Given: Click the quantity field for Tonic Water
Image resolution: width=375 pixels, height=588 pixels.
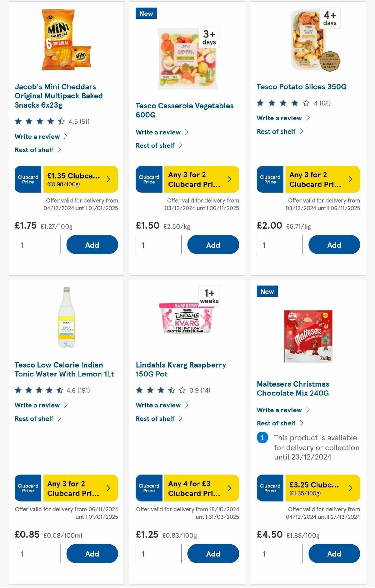Looking at the screenshot, I should [37, 553].
